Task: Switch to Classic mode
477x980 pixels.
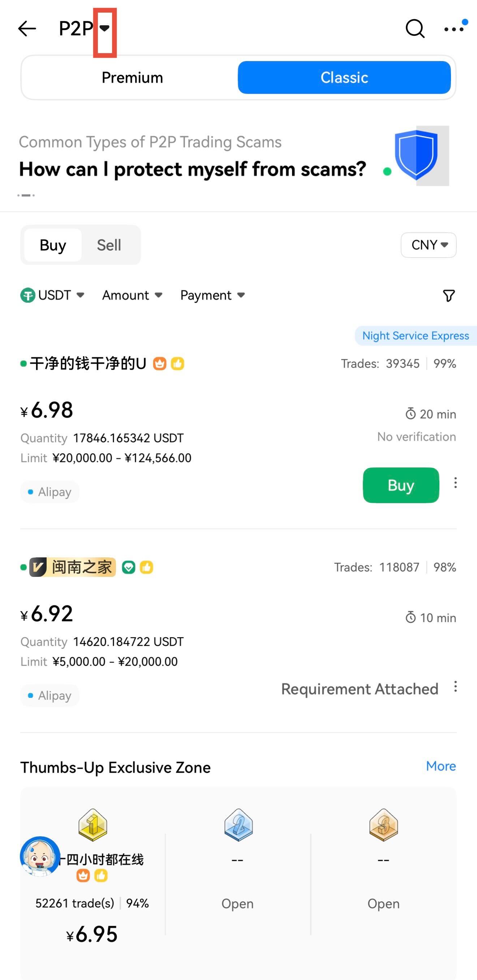Action: 344,78
